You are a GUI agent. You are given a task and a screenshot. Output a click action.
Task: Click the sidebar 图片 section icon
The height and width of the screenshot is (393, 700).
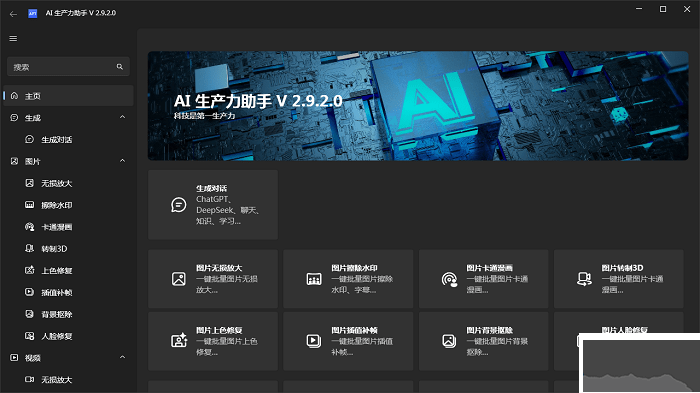click(14, 161)
